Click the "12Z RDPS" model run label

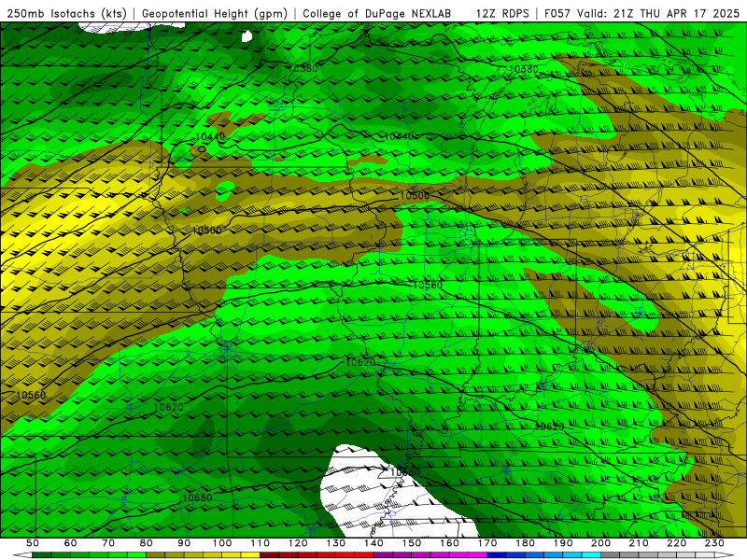[502, 13]
